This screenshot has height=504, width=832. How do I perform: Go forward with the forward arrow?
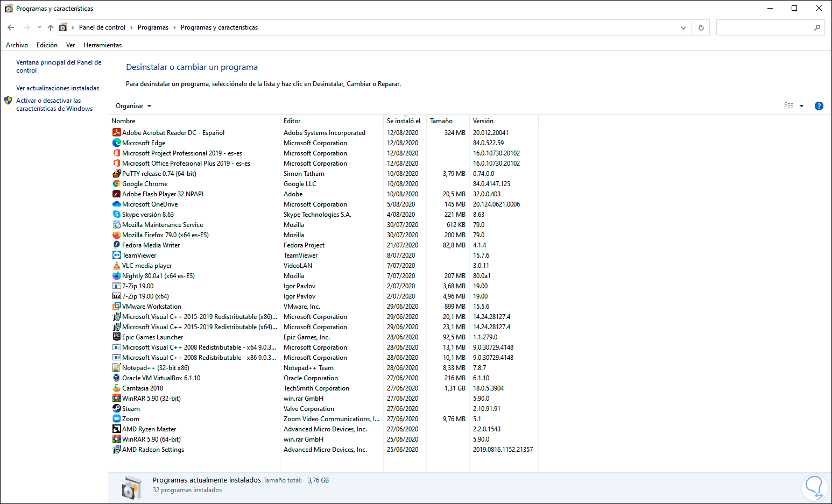[26, 27]
